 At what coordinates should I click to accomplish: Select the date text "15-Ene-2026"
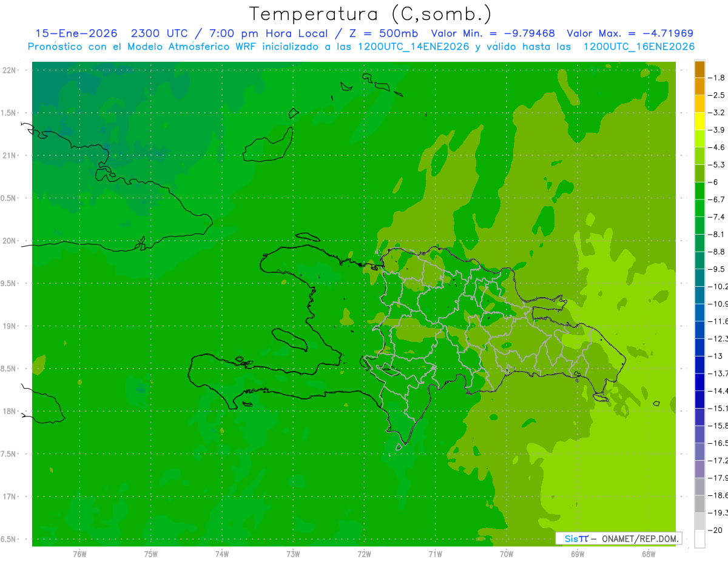point(76,33)
